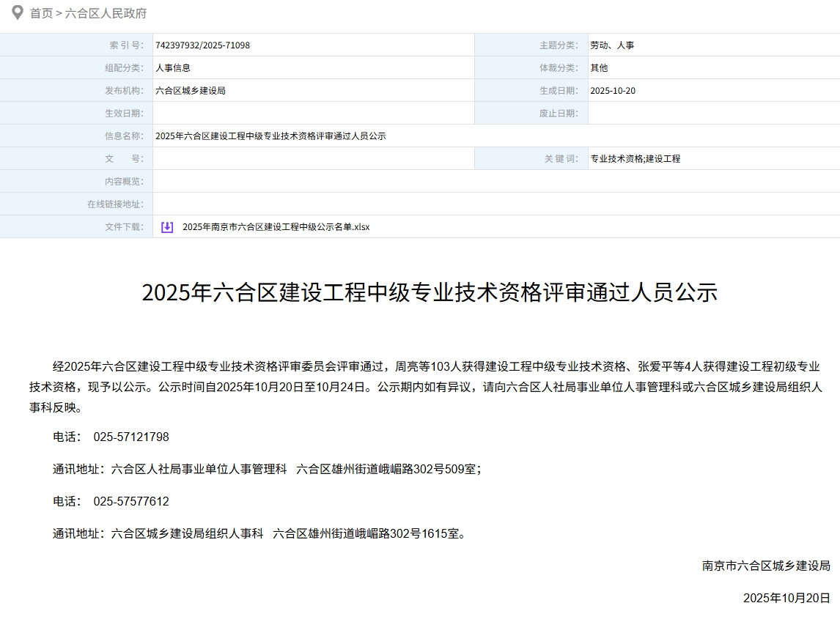Viewport: 840px width, 622px height.
Task: Go to 六合区人民政府 breadcrumb link
Action: click(x=106, y=13)
